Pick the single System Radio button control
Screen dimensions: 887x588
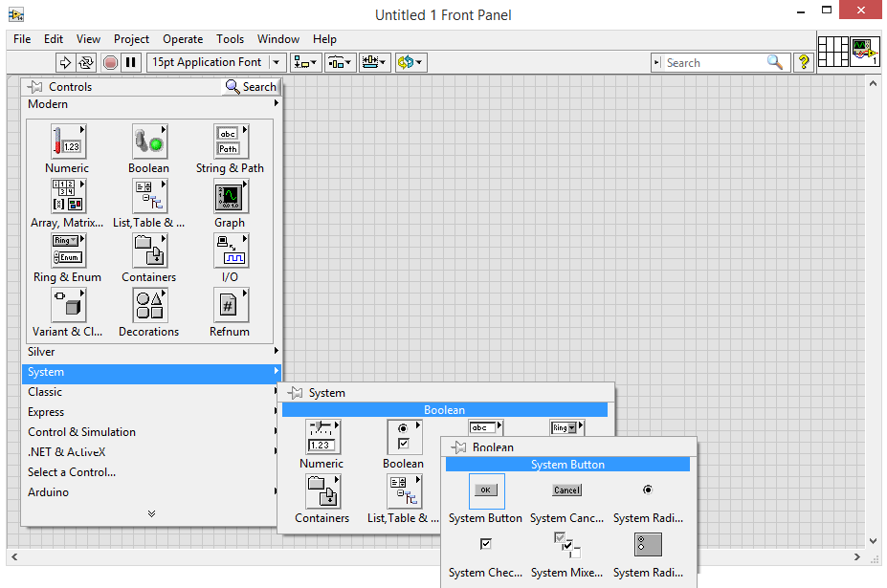coord(649,491)
